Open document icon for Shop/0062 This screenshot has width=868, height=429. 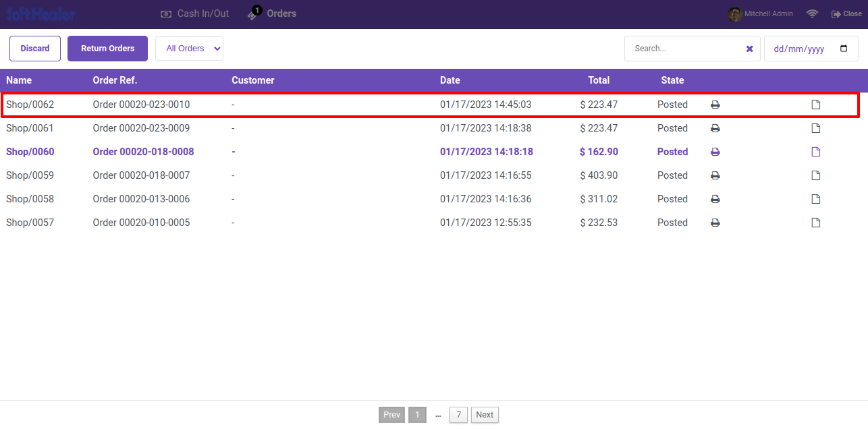click(x=815, y=105)
